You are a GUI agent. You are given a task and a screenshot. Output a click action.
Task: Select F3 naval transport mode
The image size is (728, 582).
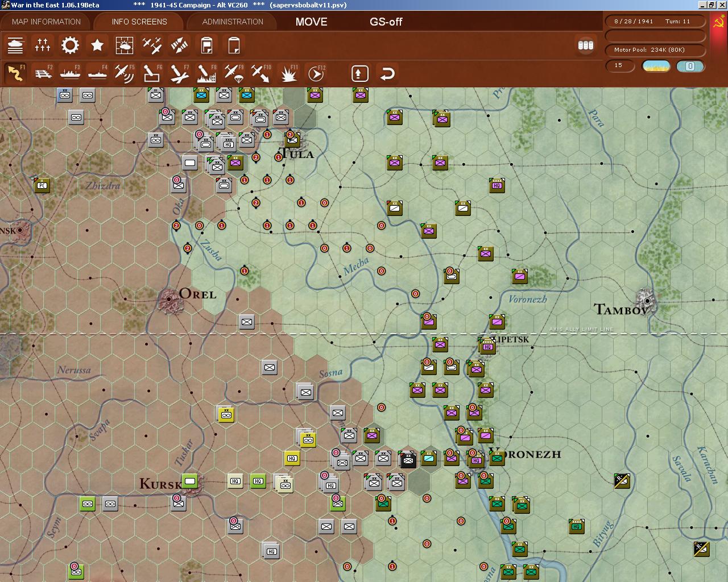(70, 73)
